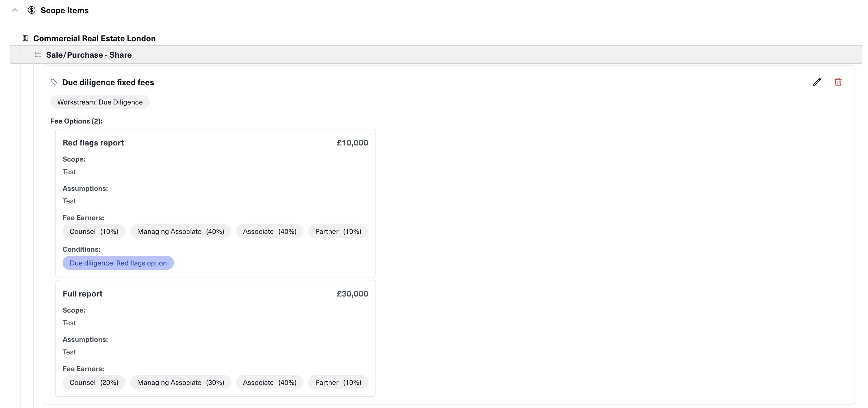Click the Workstream: Due Diligence chip
Screen dimensions: 868x408
click(x=100, y=102)
